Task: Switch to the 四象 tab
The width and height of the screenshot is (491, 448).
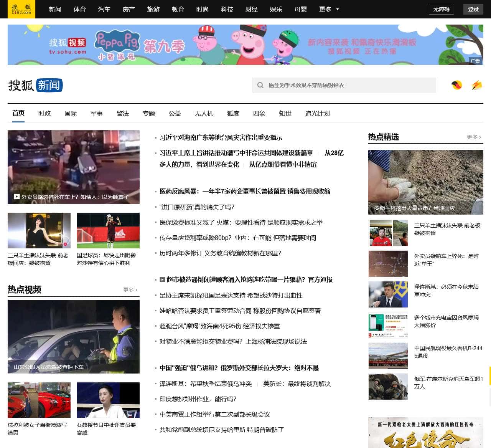Action: coord(259,113)
